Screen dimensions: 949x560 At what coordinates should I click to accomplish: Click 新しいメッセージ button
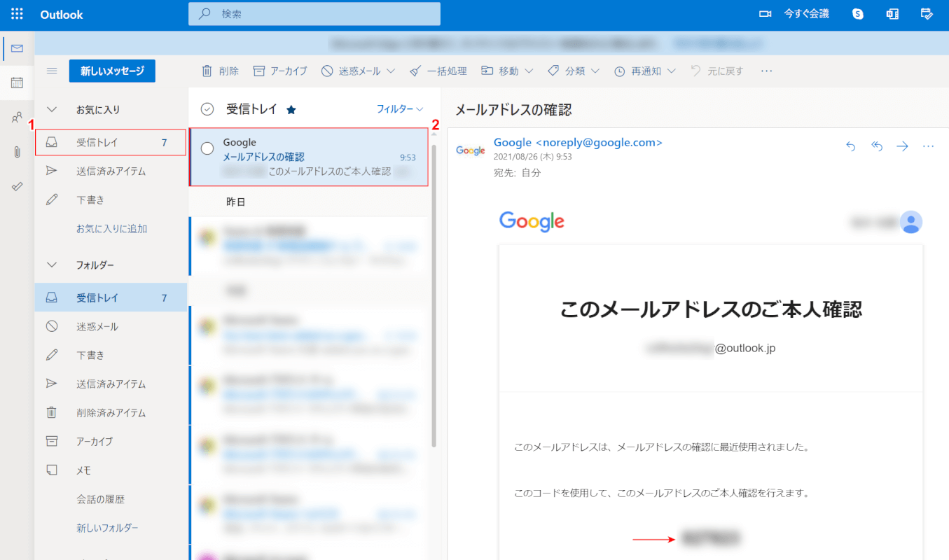112,71
